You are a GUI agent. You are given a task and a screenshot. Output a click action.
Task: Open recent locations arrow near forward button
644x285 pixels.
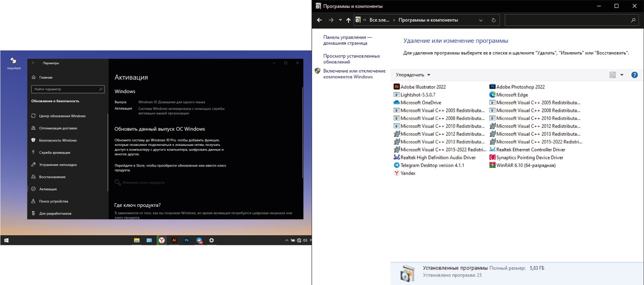[x=340, y=20]
